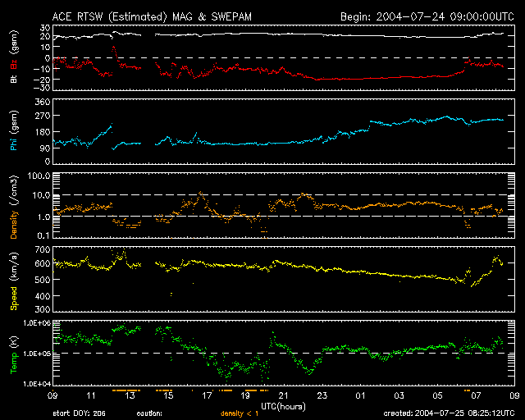
Task: Click the '23' hour label on the time axis
Action: point(322,395)
